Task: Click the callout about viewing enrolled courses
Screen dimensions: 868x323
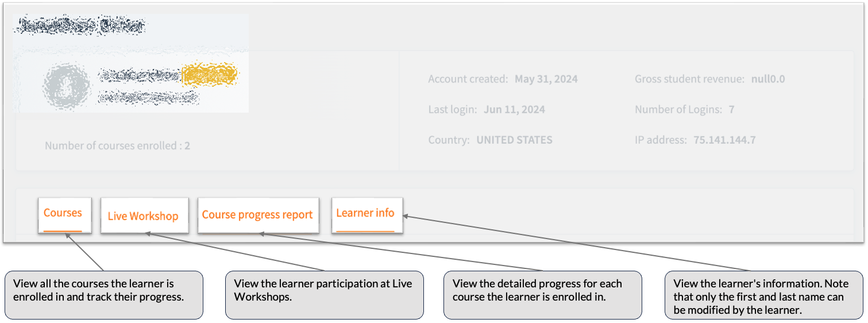Action: tap(104, 295)
